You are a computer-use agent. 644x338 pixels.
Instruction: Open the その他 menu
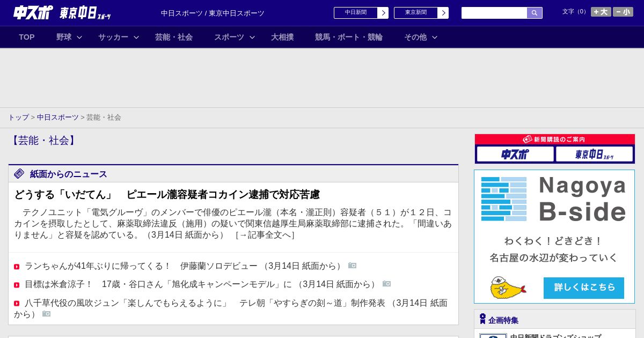tap(415, 37)
